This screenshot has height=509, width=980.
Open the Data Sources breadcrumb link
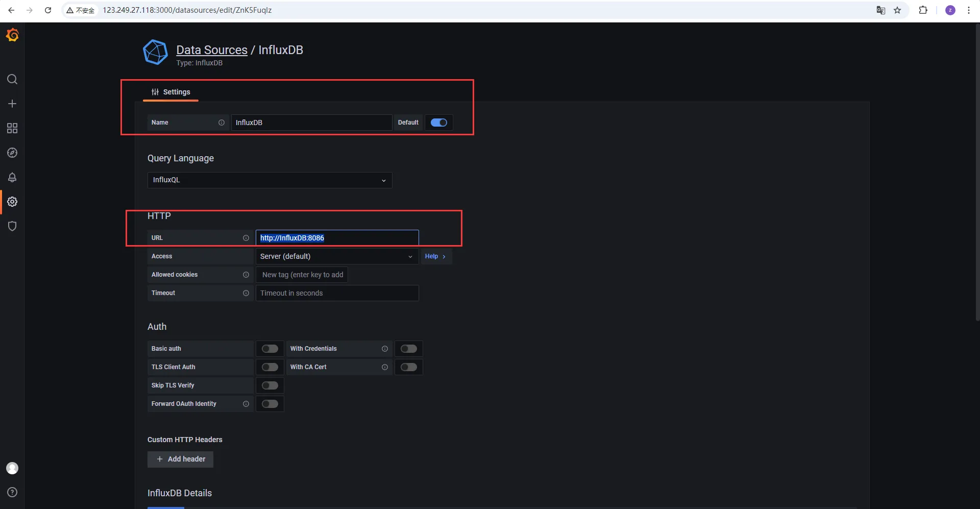(x=212, y=50)
